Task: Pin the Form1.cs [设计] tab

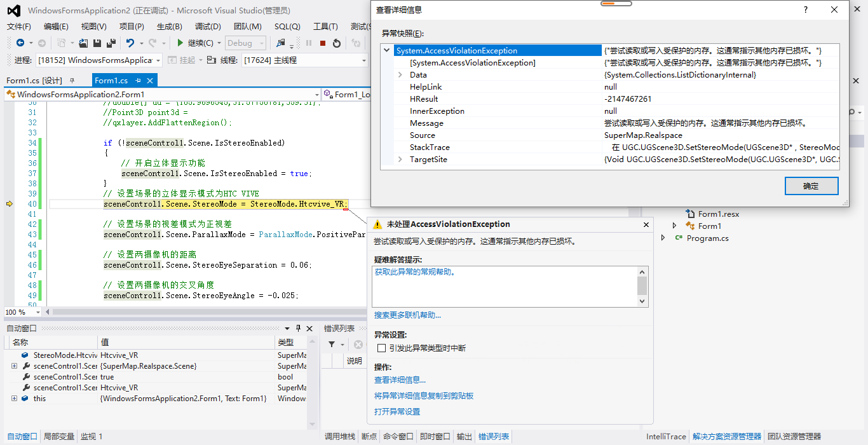Action: [72, 81]
